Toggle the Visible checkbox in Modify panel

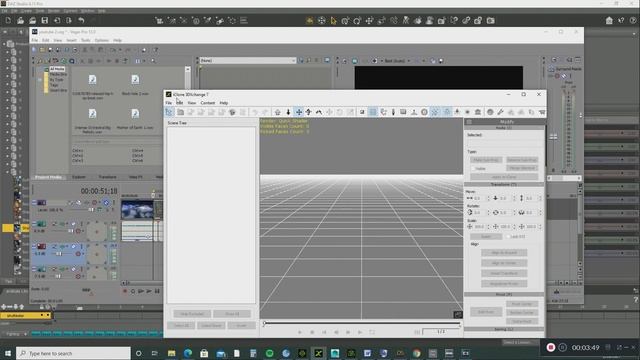pyautogui.click(x=473, y=168)
